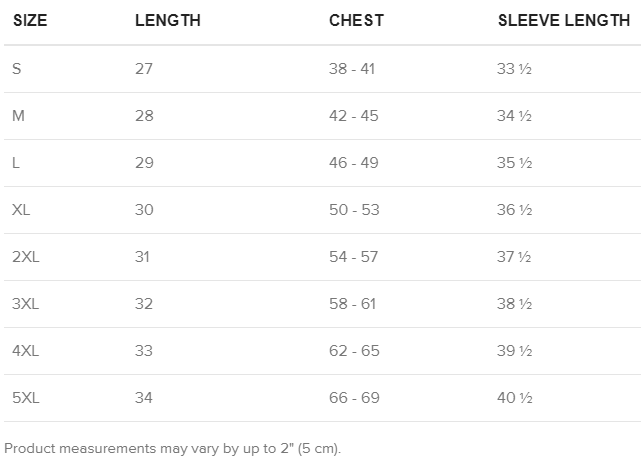Viewport: 641px width, 464px height.
Task: Select the S size row label
Action: 17,69
